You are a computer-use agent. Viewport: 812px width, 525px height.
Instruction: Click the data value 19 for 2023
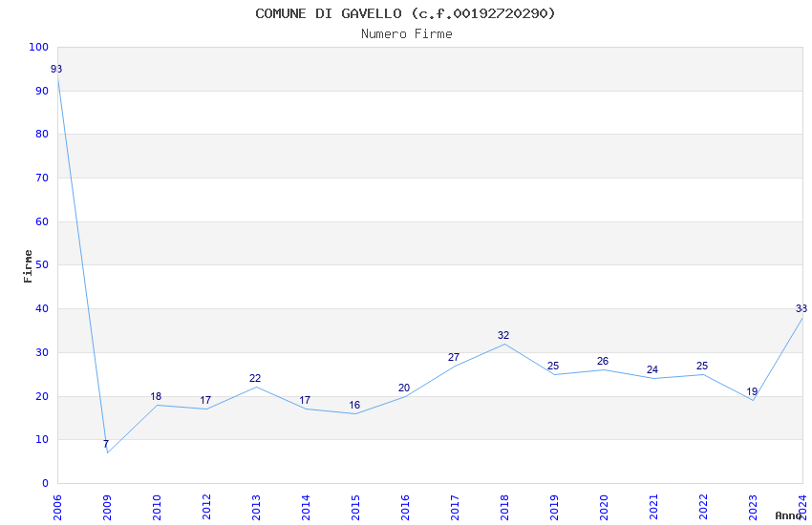[x=752, y=391]
